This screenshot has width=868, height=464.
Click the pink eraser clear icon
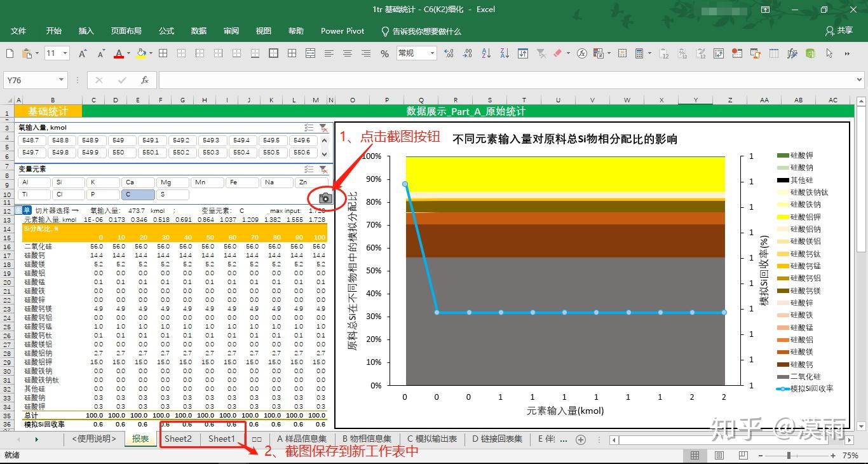pos(558,53)
